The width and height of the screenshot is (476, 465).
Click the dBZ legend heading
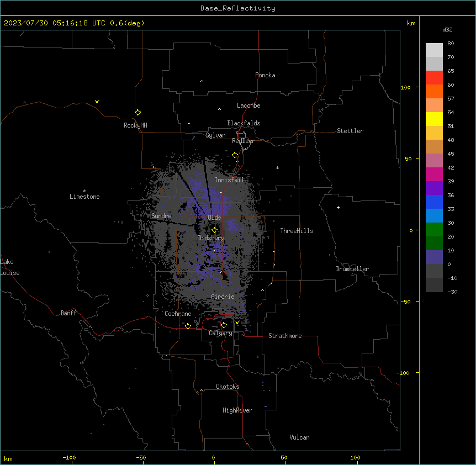447,29
